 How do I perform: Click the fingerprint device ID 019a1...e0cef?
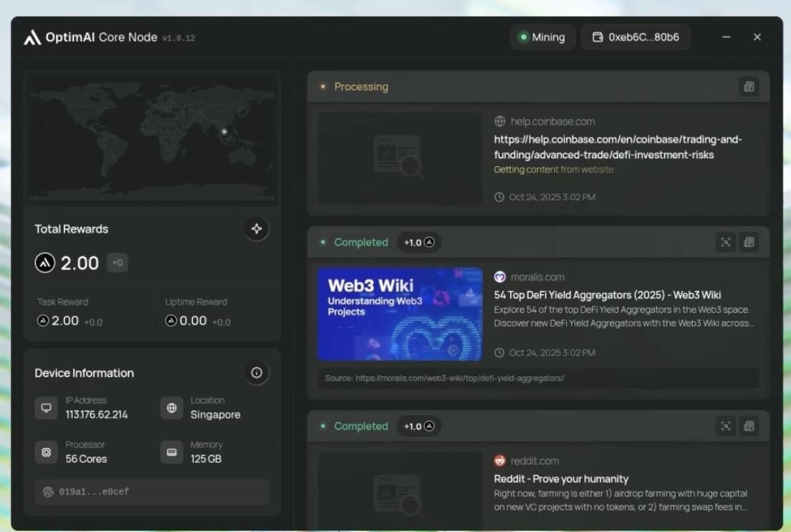click(x=152, y=492)
